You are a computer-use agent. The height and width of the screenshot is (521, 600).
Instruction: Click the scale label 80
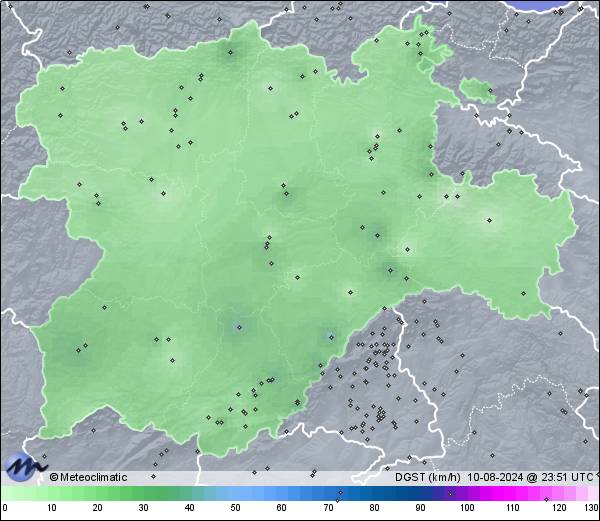[374, 508]
